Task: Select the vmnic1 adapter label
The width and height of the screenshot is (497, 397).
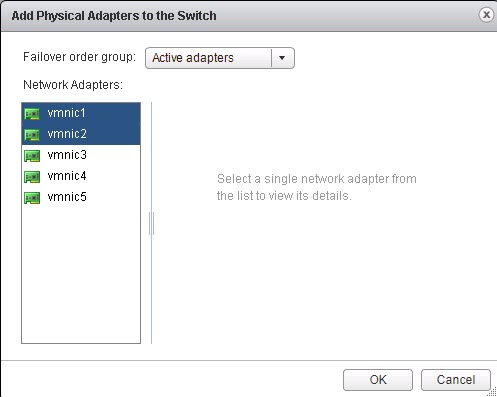Action: [x=67, y=113]
